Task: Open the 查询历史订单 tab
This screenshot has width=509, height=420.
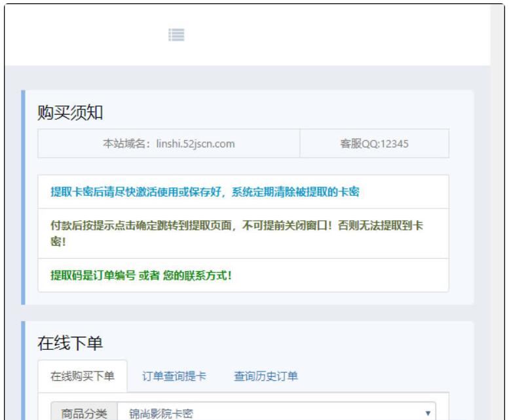Action: 266,376
